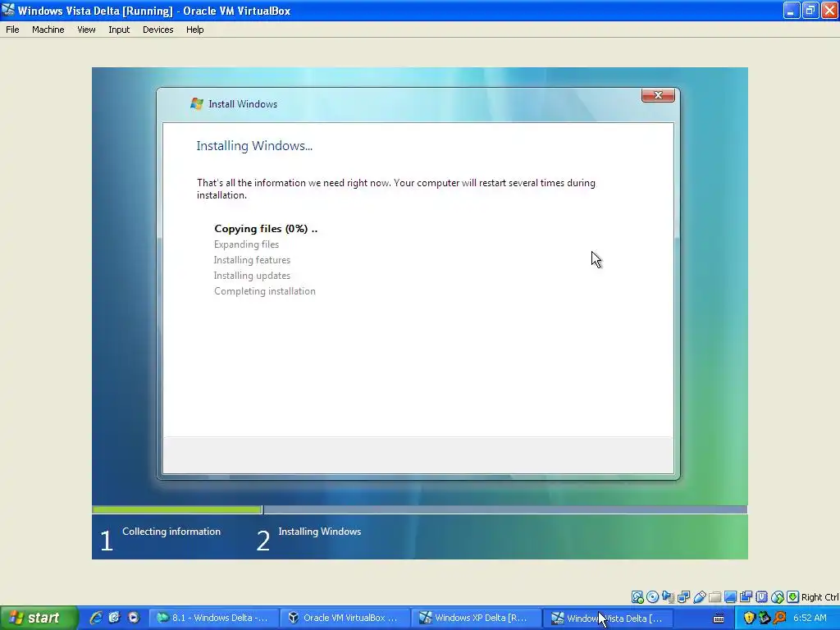840x630 pixels.
Task: Click the keyboard capture arrow icon
Action: click(793, 597)
